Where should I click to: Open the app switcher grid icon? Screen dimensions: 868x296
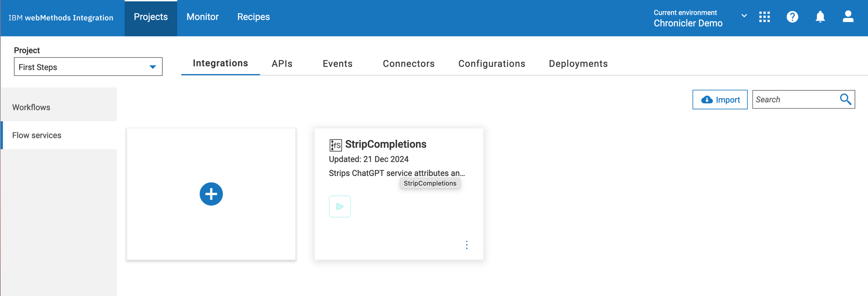pyautogui.click(x=764, y=17)
